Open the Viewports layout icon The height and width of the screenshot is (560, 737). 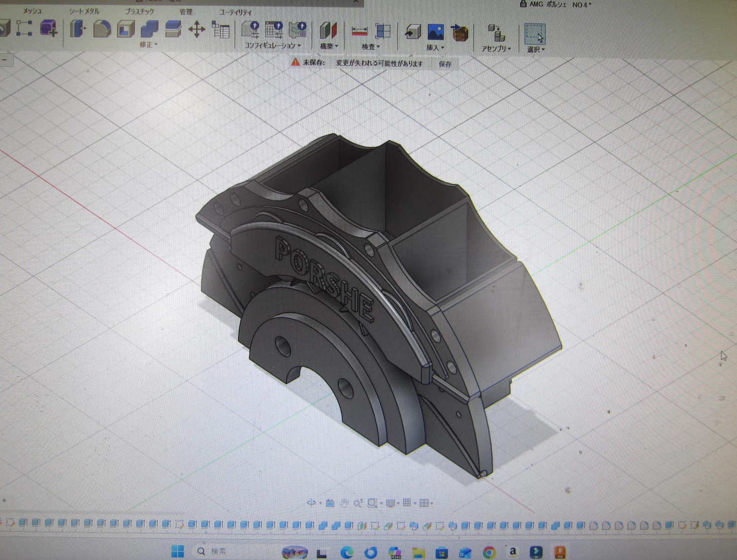click(424, 503)
